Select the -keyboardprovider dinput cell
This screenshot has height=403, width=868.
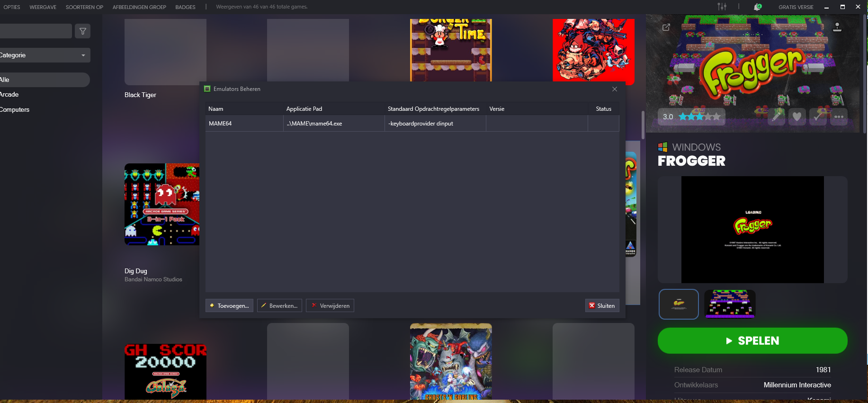pyautogui.click(x=435, y=124)
